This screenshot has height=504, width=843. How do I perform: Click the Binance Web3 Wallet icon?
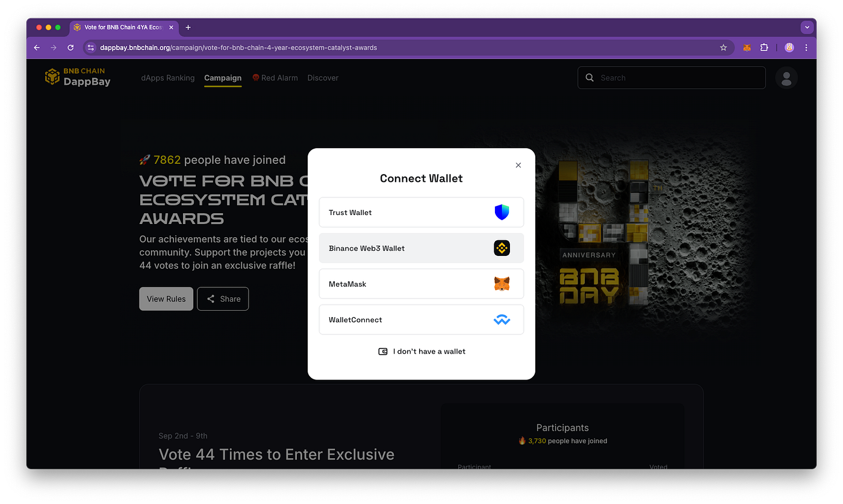click(502, 247)
